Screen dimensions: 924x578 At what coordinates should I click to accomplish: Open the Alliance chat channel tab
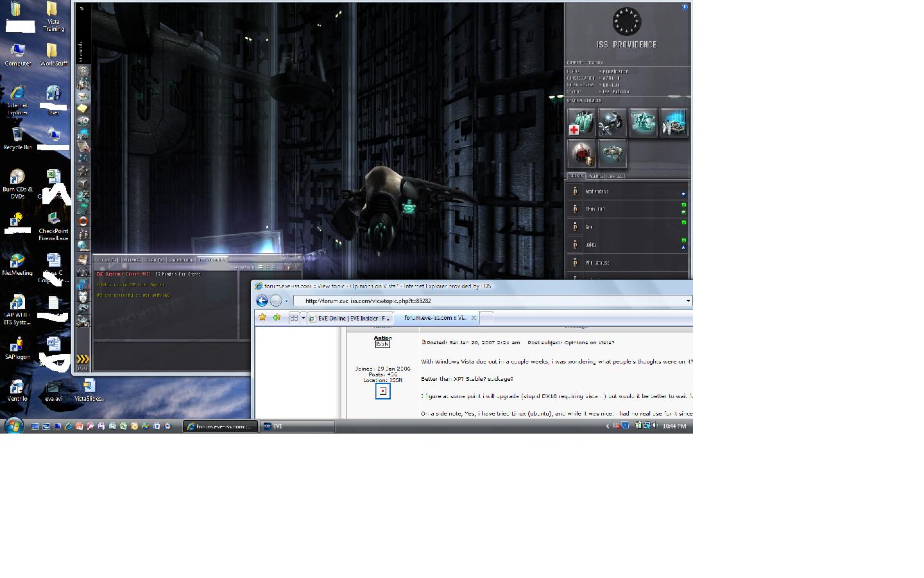[132, 259]
